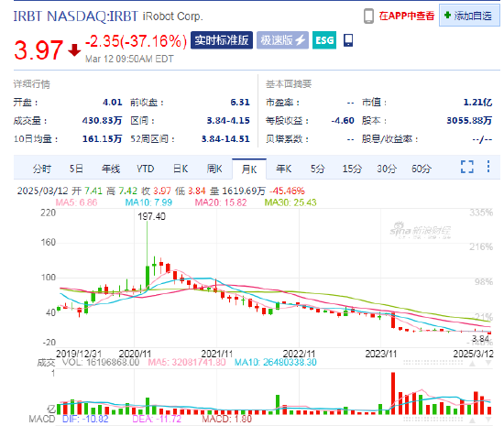Image resolution: width=504 pixels, height=426 pixels.
Task: Switch to the 分时 chart tab
Action: click(x=42, y=169)
